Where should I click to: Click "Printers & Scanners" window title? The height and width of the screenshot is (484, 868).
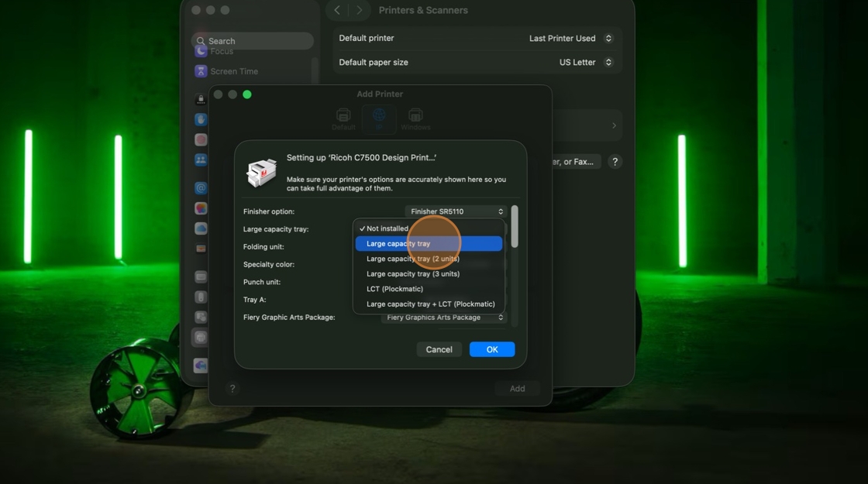coord(423,10)
